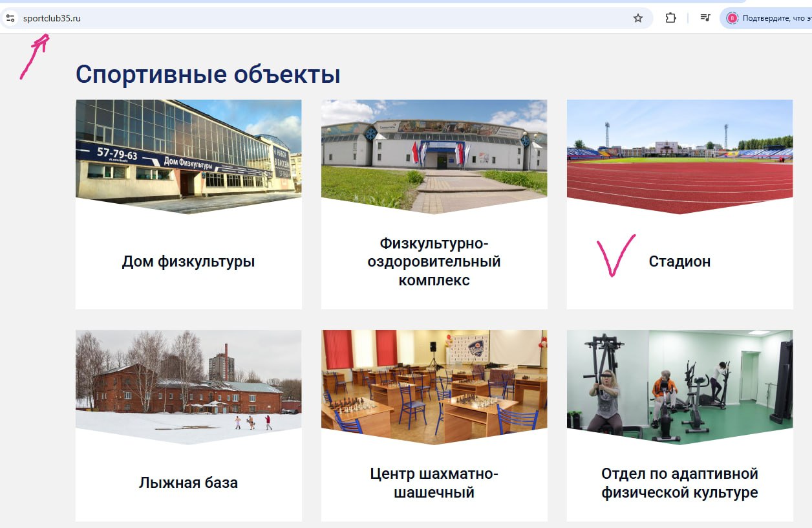Click the chess hall photo with tables
The width and height of the screenshot is (812, 528).
point(434,383)
